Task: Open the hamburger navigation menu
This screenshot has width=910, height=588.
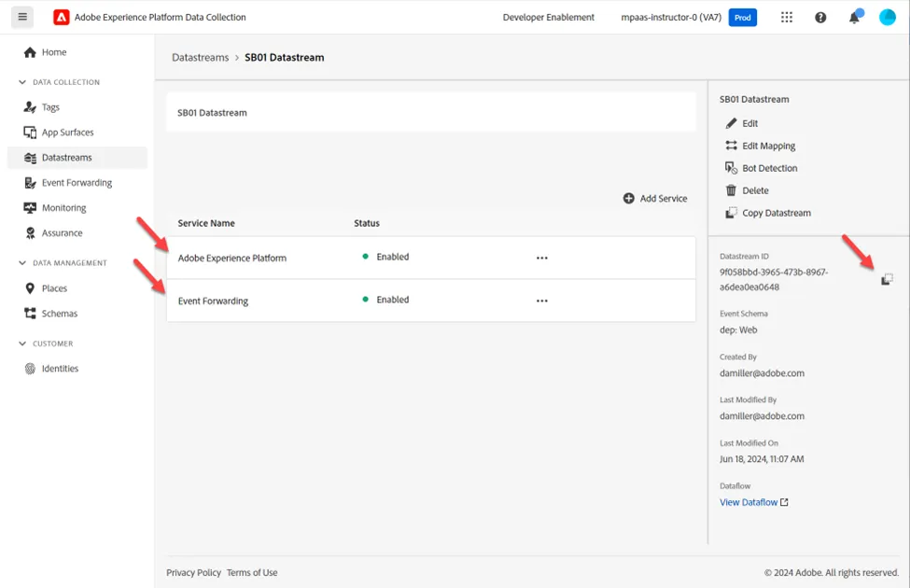Action: (x=22, y=17)
